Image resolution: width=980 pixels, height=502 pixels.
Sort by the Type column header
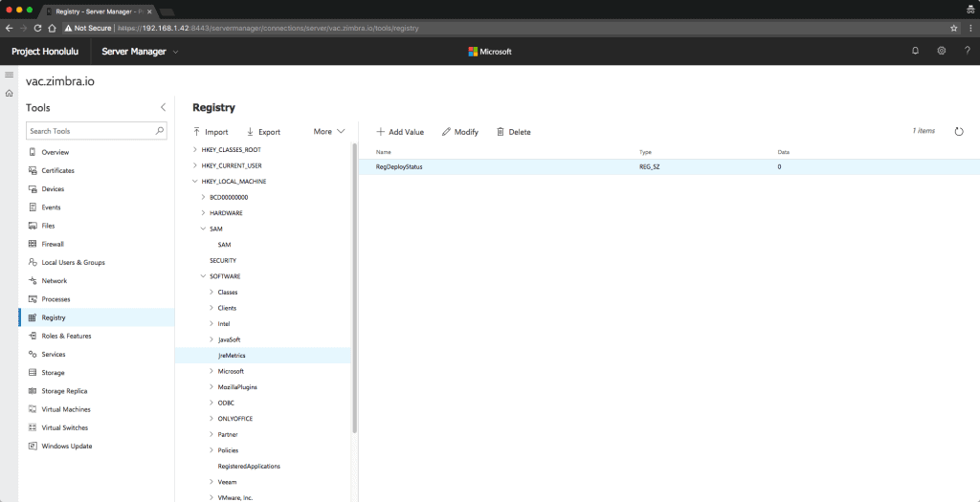645,152
